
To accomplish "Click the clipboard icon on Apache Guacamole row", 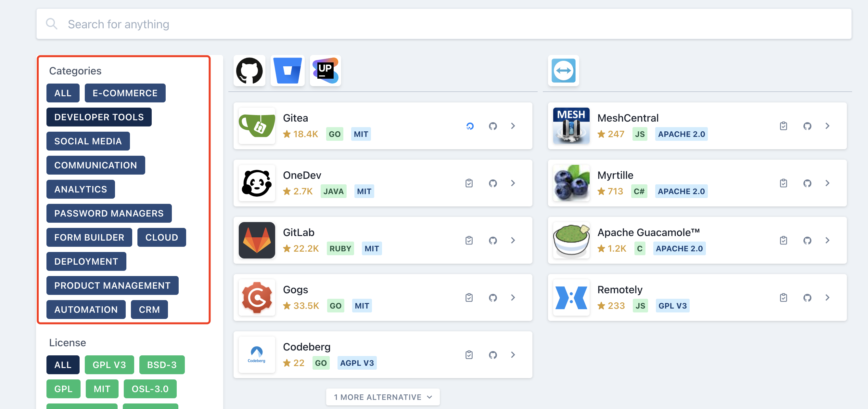I will 784,240.
